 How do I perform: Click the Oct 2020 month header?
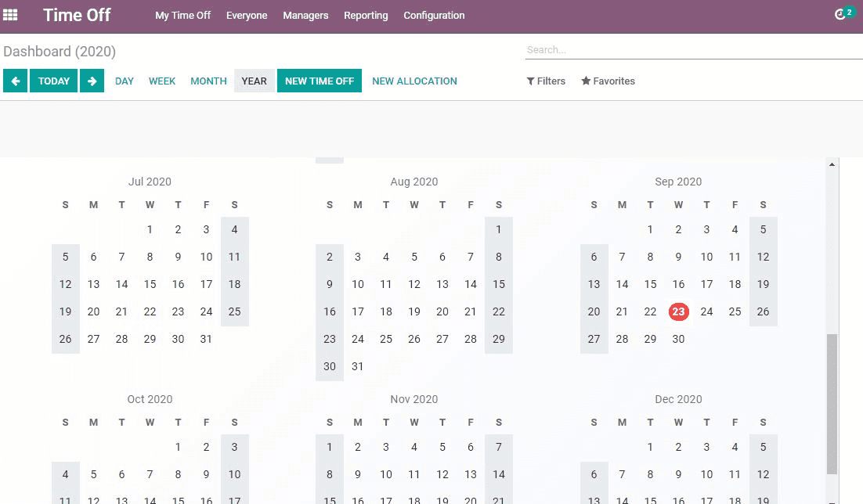coord(150,399)
